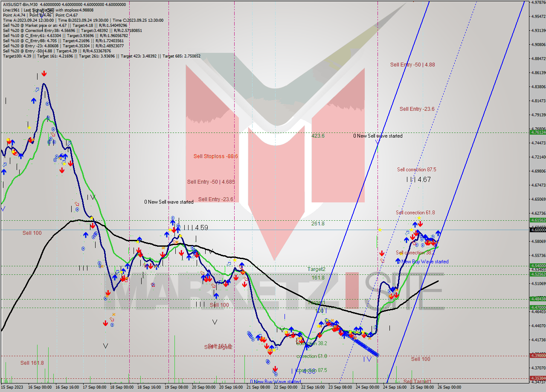Click the current price tag 4.60000

tap(538, 230)
